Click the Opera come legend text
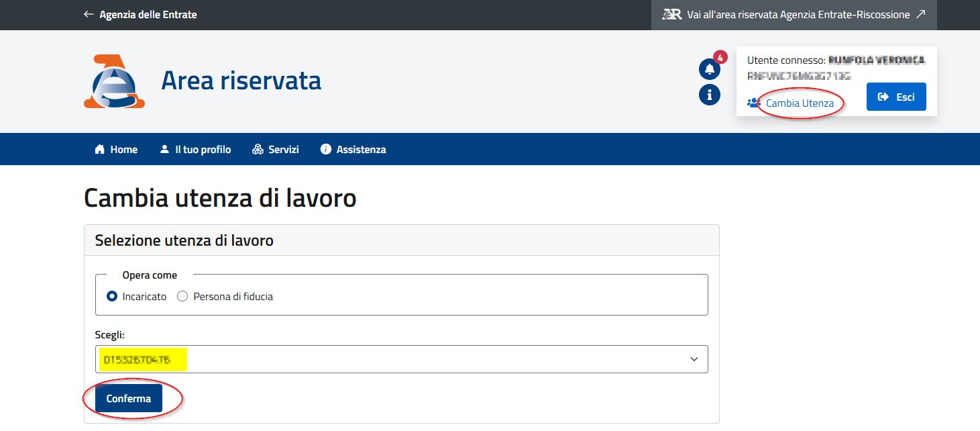Screen dimensions: 980x431 coord(150,275)
